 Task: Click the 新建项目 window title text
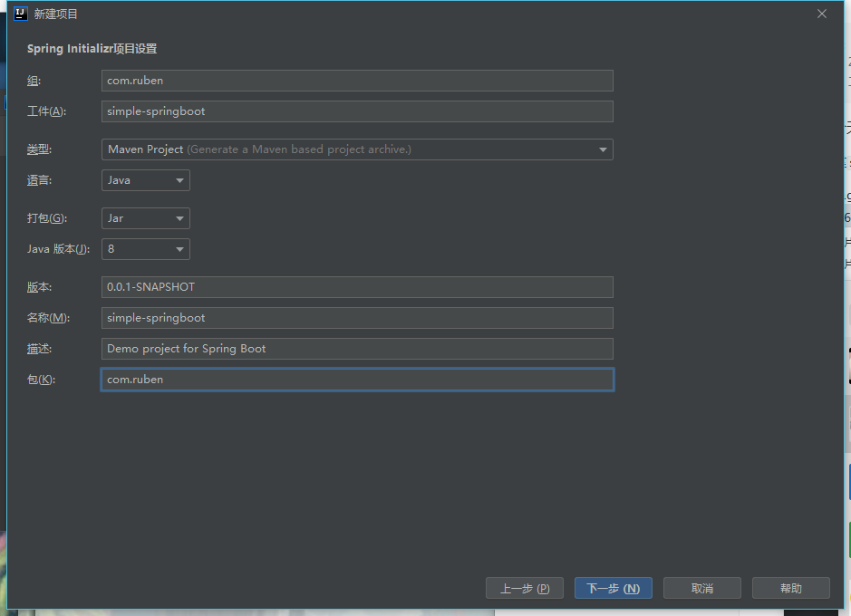pos(56,14)
